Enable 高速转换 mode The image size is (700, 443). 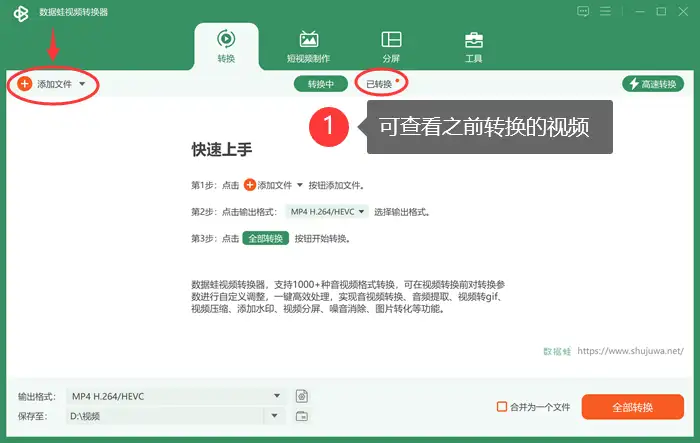click(653, 84)
